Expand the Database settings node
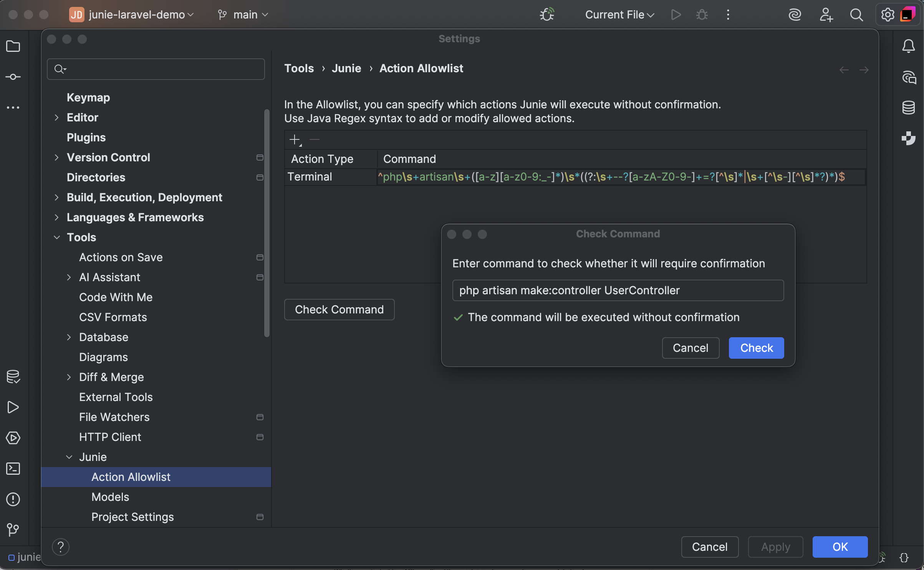 (x=69, y=337)
